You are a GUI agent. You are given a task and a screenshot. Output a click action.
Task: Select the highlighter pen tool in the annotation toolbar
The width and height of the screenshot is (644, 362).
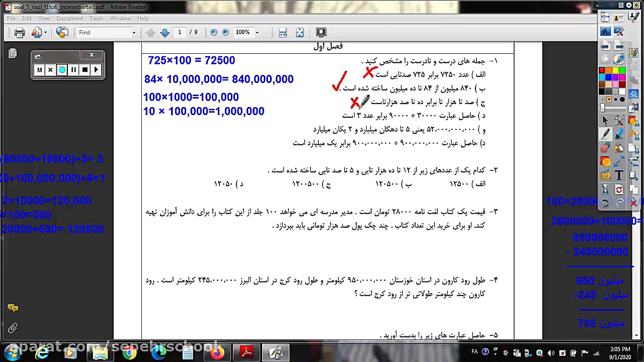point(619,134)
